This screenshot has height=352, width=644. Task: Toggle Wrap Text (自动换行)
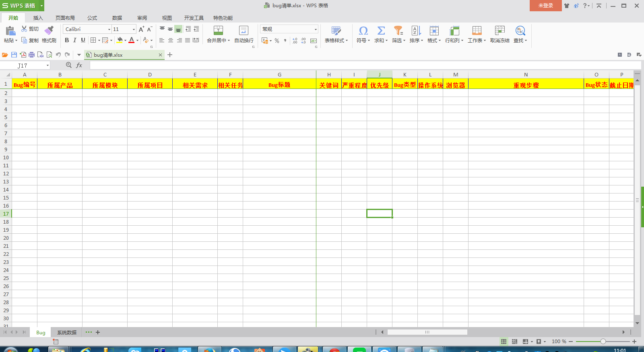[244, 31]
